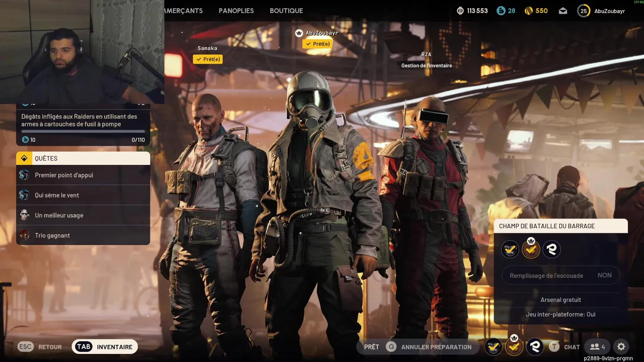Click first squad ready icon in bottom bar
Viewport: 644px width, 362px height.
click(x=494, y=346)
